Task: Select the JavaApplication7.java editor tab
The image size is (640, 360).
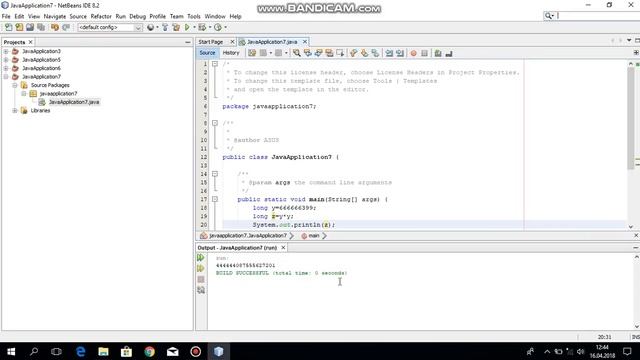Action: (x=272, y=42)
